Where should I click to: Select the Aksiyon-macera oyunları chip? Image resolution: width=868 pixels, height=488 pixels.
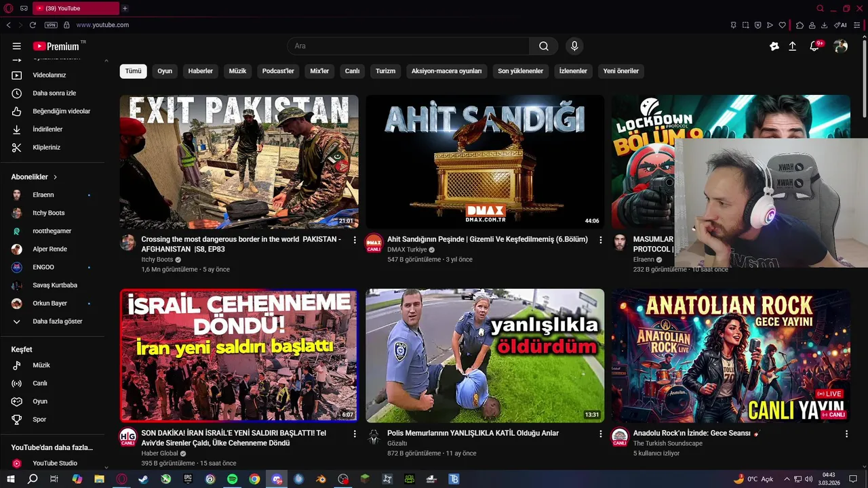tap(446, 71)
